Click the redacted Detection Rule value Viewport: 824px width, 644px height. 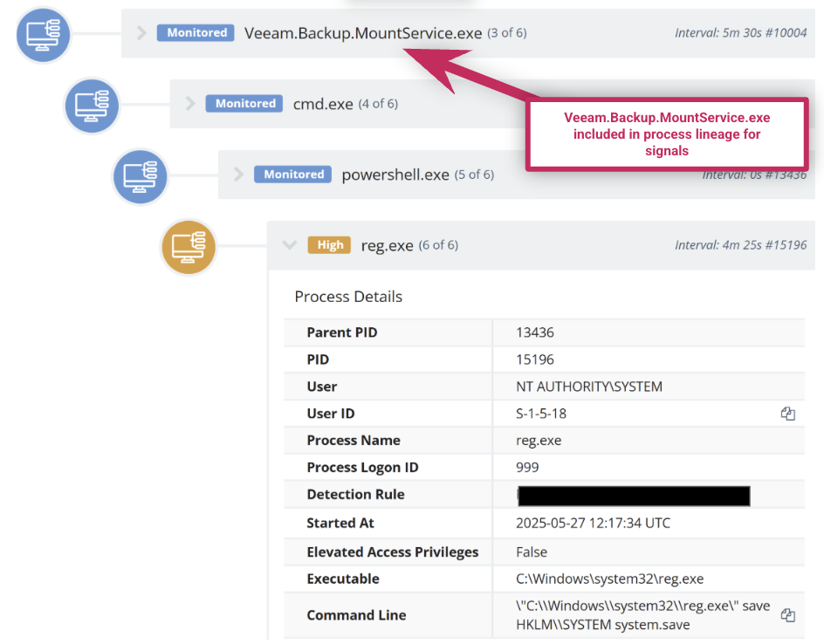(634, 496)
